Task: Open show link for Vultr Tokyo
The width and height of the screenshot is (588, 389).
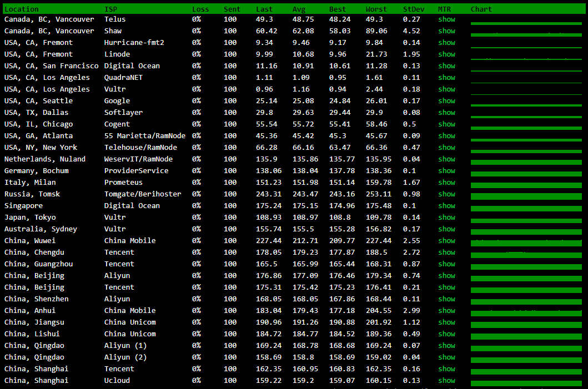Action: point(446,217)
